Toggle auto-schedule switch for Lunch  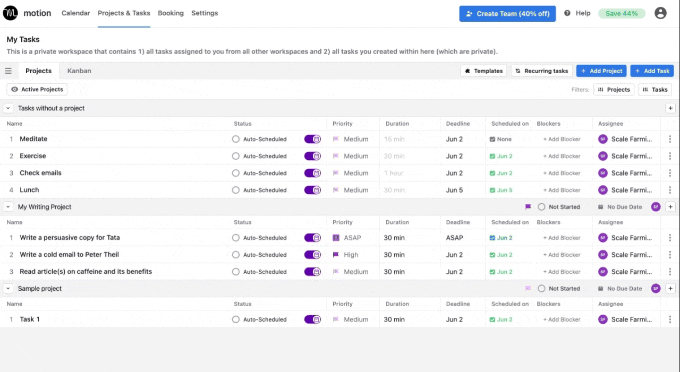[x=312, y=190]
